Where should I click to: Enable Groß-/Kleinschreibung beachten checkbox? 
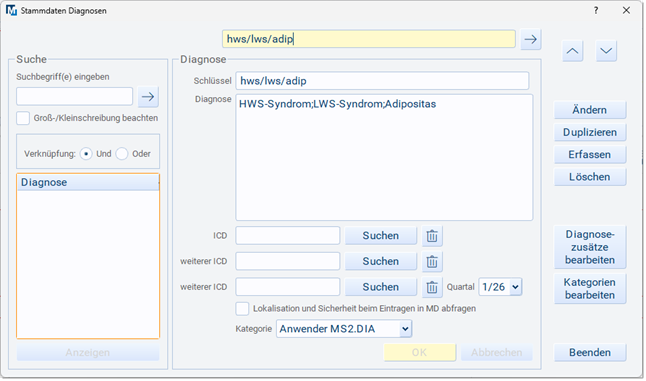coord(23,118)
